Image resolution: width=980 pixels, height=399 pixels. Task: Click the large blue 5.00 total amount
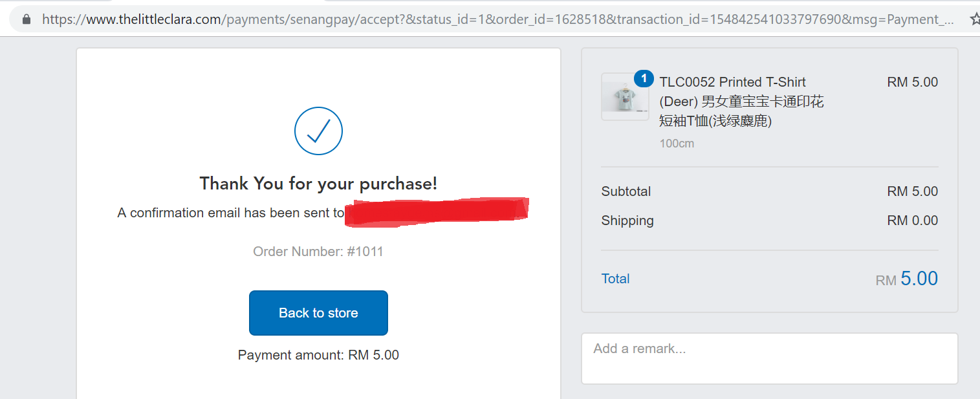click(x=919, y=278)
